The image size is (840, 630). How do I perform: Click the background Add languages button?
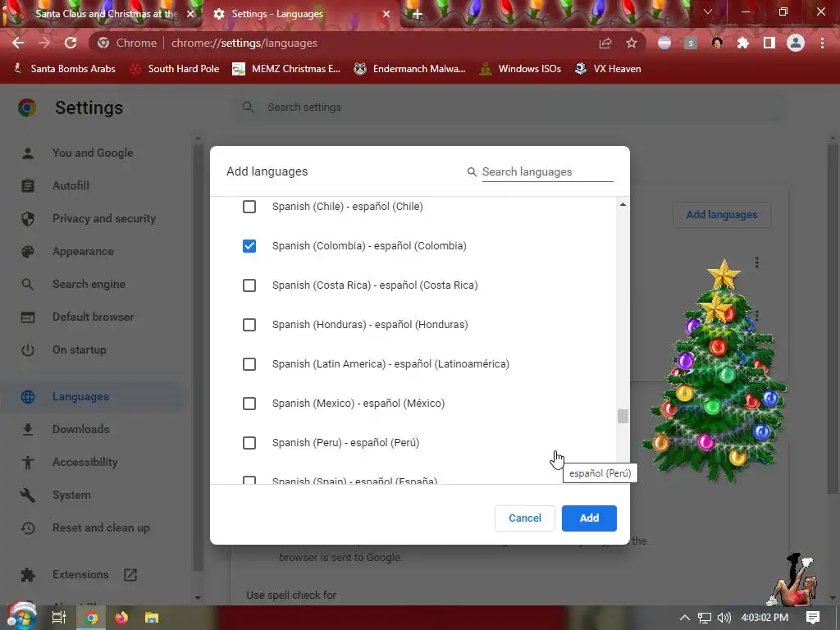coord(722,215)
